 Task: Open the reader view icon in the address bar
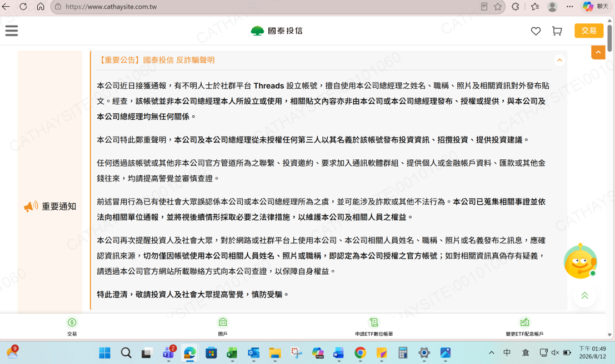pos(484,7)
